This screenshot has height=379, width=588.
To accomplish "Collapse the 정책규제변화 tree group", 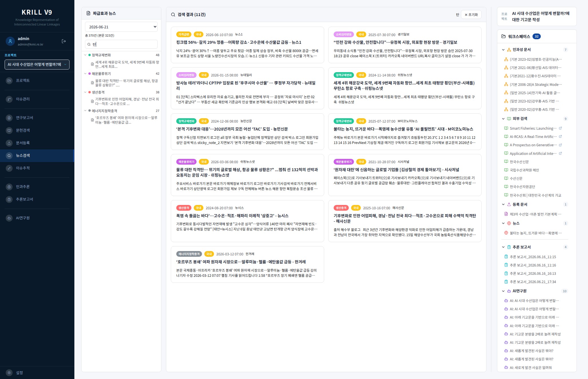I will click(85, 55).
